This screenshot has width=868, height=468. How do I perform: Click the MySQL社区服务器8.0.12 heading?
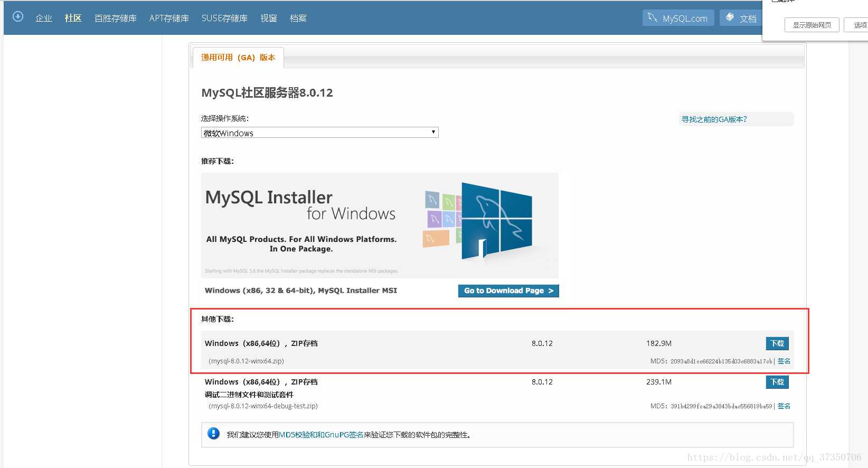[267, 93]
